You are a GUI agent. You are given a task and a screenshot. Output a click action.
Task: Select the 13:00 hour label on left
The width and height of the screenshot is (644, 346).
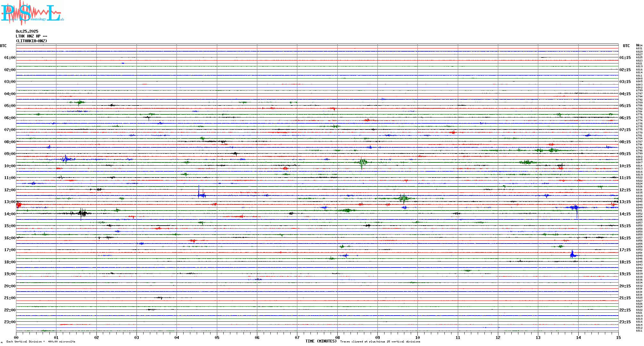point(10,202)
